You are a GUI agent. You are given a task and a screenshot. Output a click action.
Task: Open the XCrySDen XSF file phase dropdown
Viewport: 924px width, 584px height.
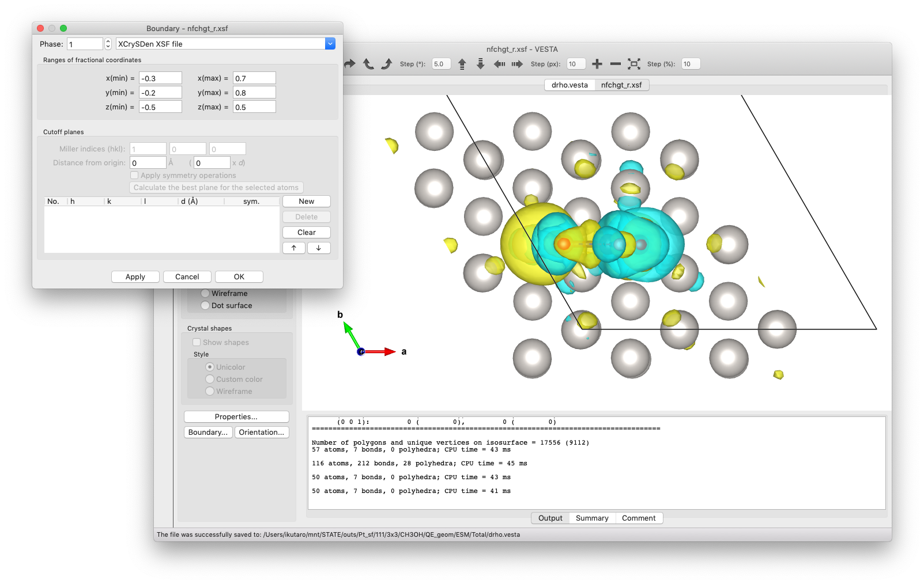coord(330,44)
